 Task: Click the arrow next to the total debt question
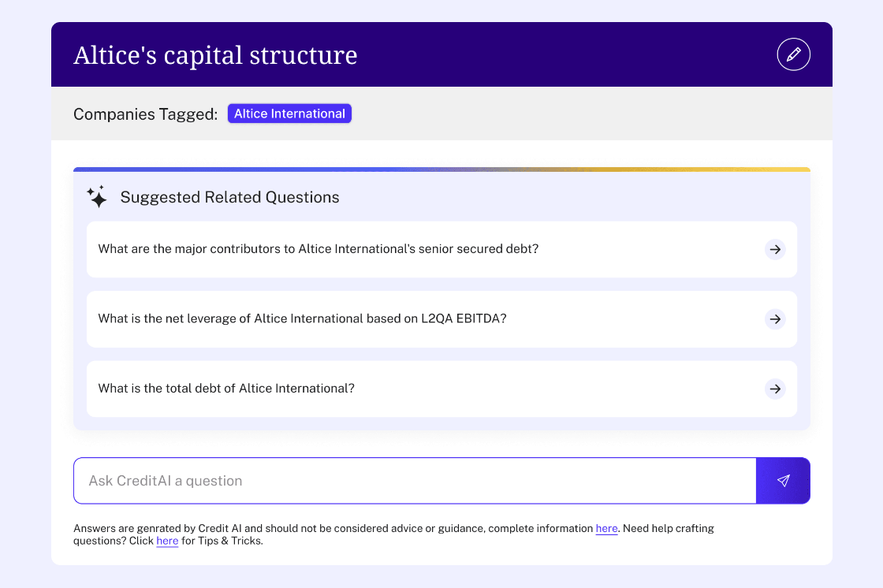click(775, 389)
